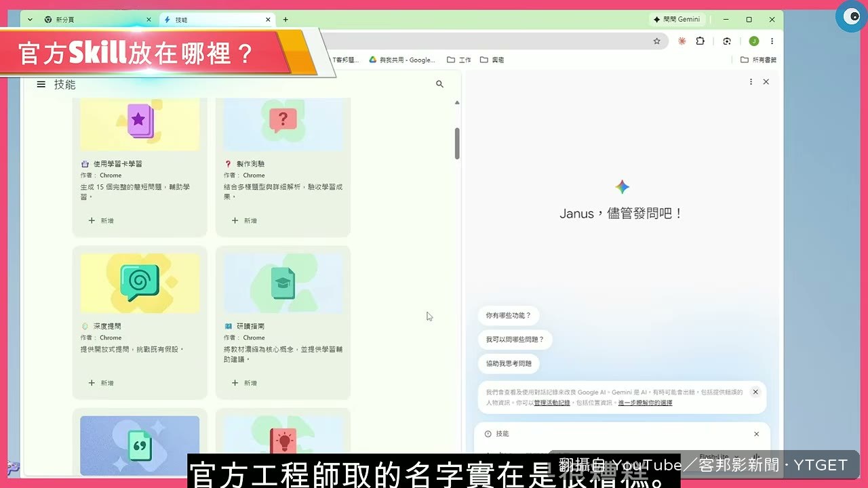Image resolution: width=868 pixels, height=488 pixels.
Task: Choose the 我可以問哪些問題？ suggestion
Action: click(515, 340)
